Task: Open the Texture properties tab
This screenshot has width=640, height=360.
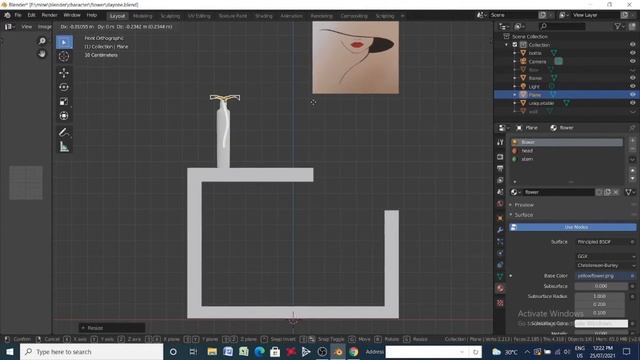Action: [500, 303]
